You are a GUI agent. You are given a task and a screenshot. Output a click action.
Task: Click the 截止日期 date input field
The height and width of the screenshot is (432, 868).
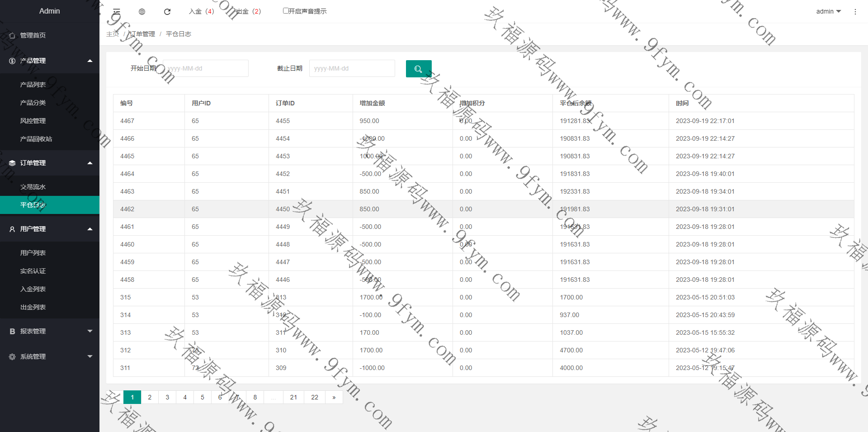point(352,68)
